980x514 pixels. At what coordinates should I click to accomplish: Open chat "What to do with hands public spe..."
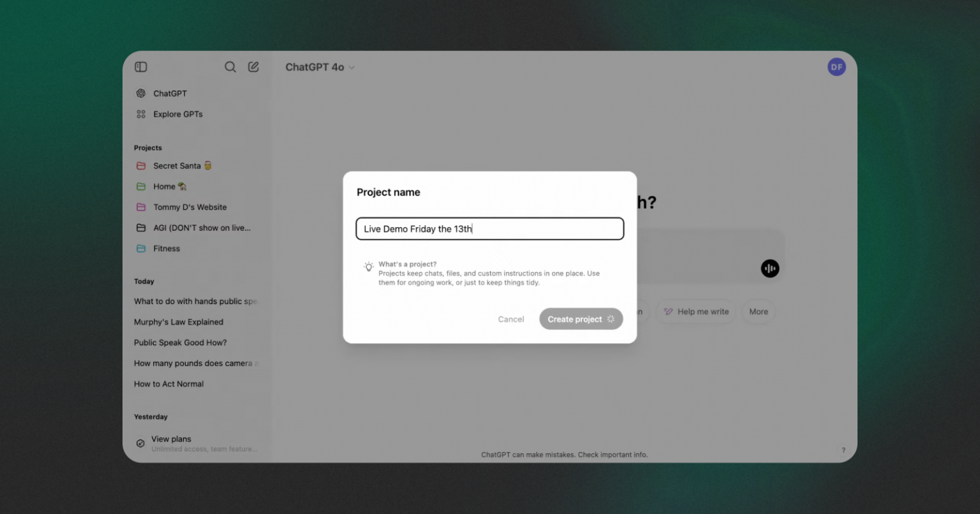(x=196, y=301)
